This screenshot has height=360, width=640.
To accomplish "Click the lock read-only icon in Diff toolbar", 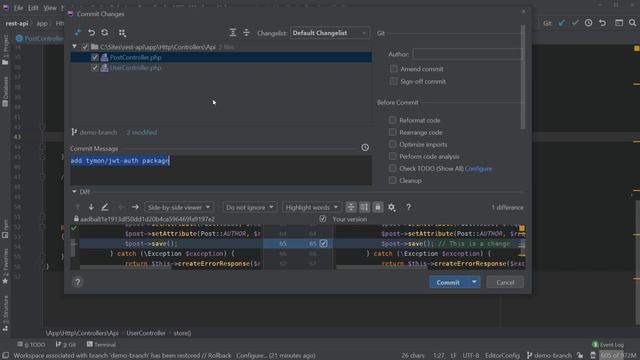I will [x=378, y=207].
